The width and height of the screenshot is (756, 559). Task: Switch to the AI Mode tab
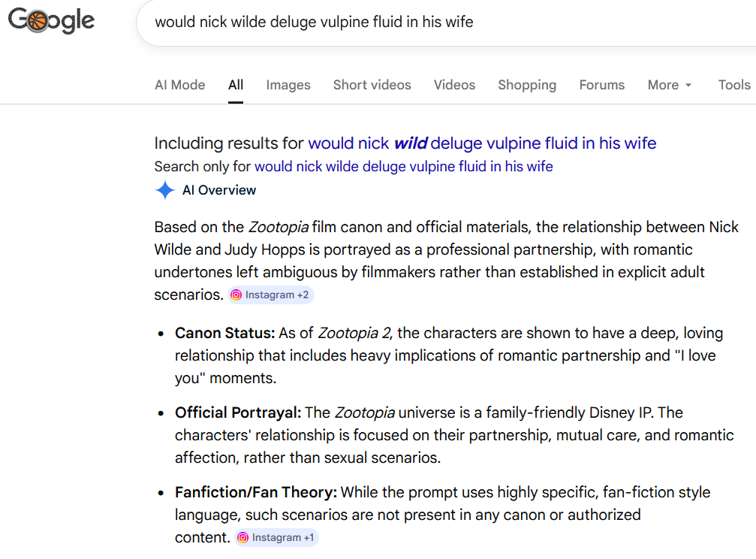(x=180, y=85)
